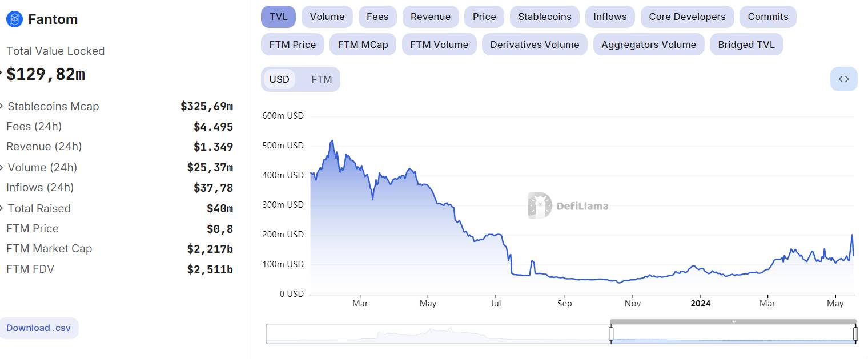
Task: Click the FTM Market Cap value $2,217b
Action: point(210,249)
